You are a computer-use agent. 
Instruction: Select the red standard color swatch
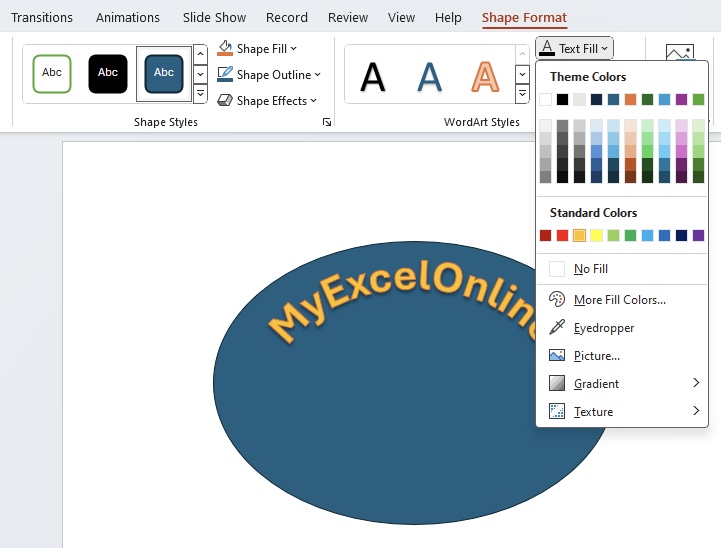(562, 235)
